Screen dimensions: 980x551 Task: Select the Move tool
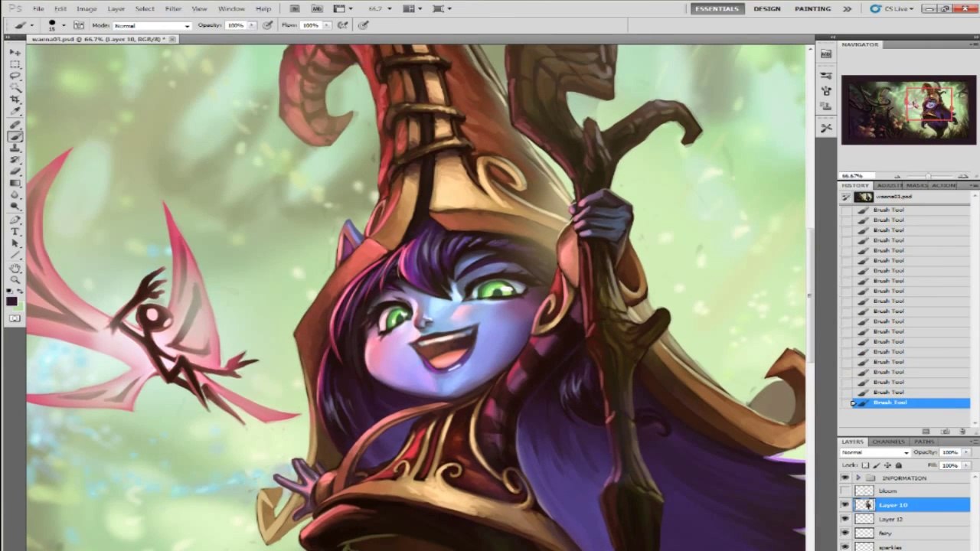pyautogui.click(x=15, y=52)
